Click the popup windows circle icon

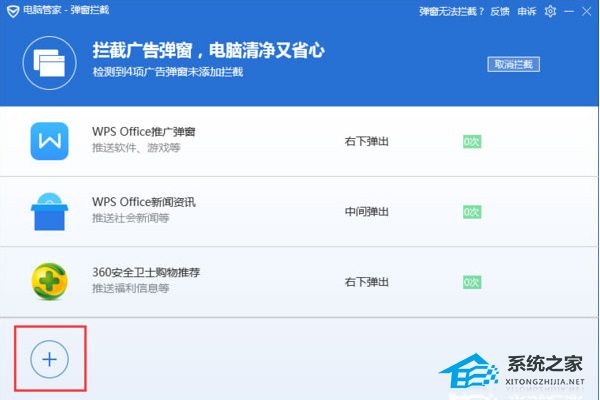(x=49, y=63)
